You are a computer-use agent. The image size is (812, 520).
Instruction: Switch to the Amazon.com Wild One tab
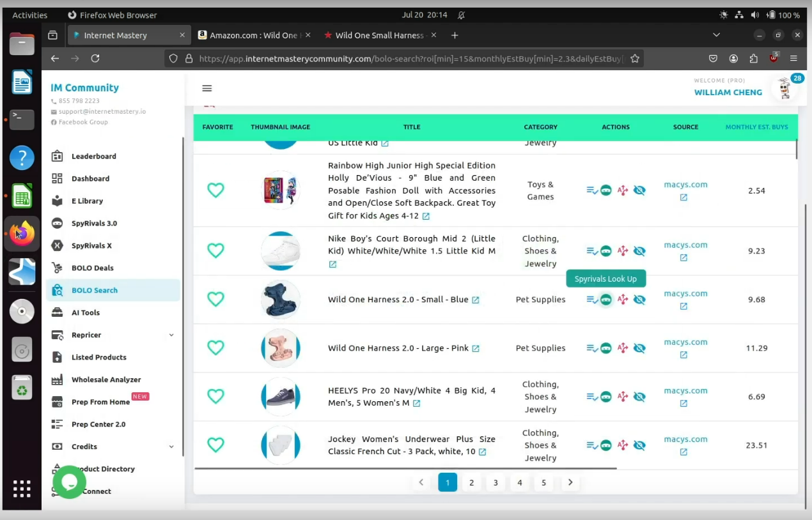(x=254, y=35)
